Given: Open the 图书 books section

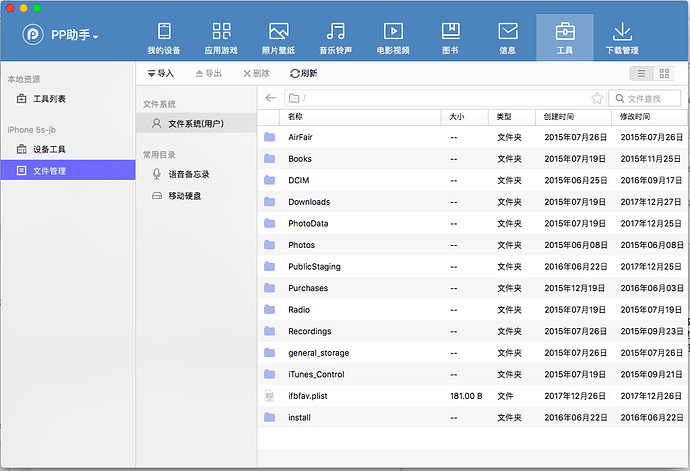Looking at the screenshot, I should (451, 38).
